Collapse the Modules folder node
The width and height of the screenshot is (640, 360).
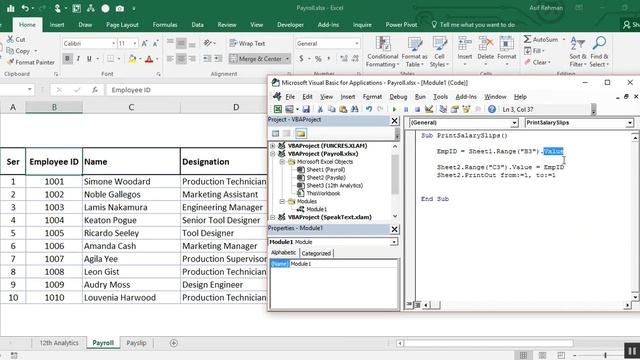(282, 202)
